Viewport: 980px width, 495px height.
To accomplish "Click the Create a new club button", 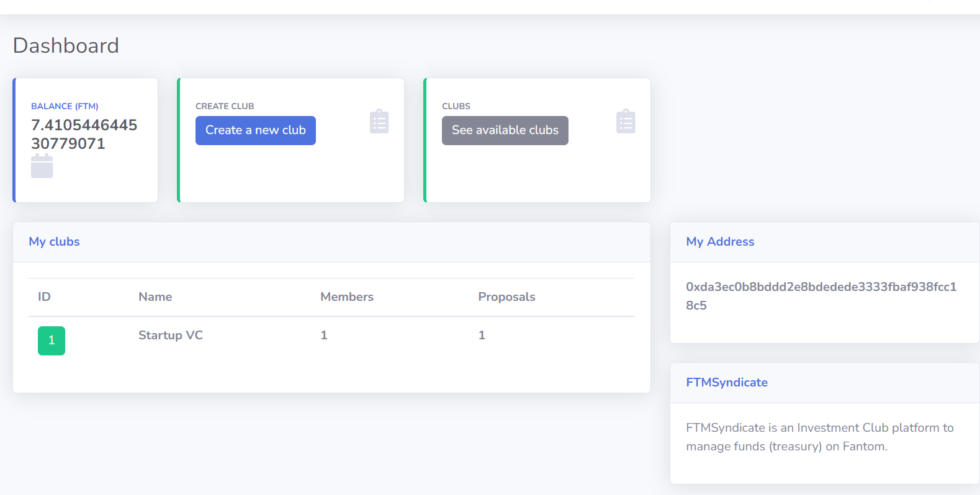I will [255, 130].
